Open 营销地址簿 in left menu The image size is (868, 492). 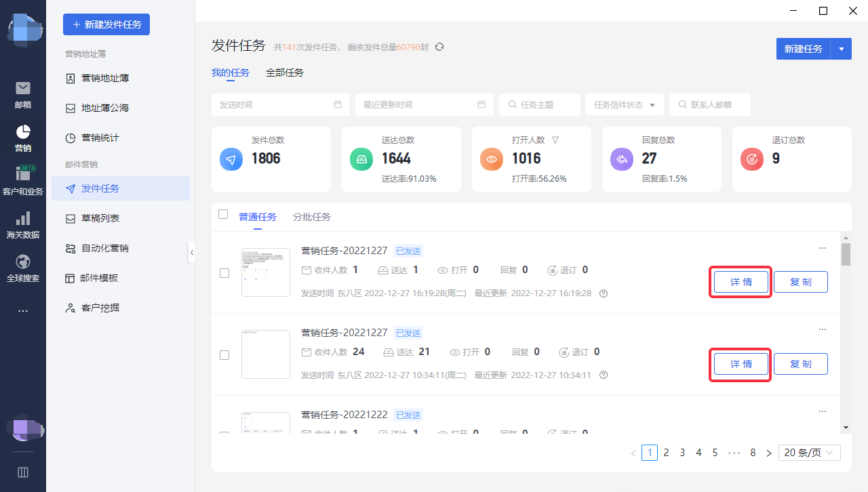coord(121,78)
